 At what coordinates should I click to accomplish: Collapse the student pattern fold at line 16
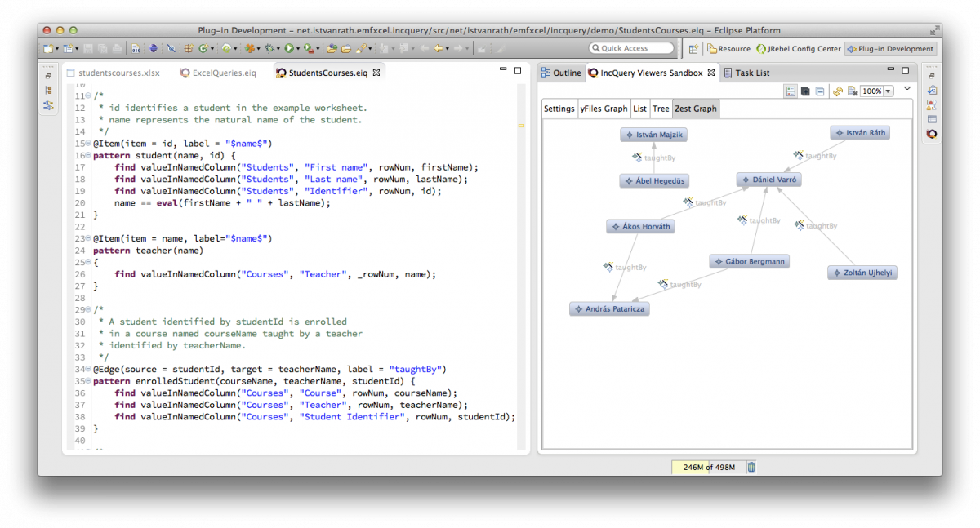88,155
